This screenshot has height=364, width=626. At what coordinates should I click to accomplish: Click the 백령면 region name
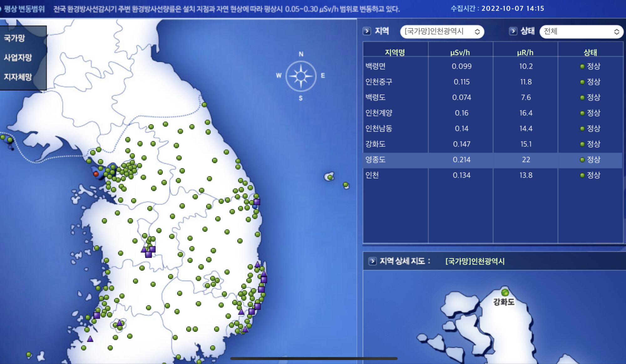[x=376, y=66]
